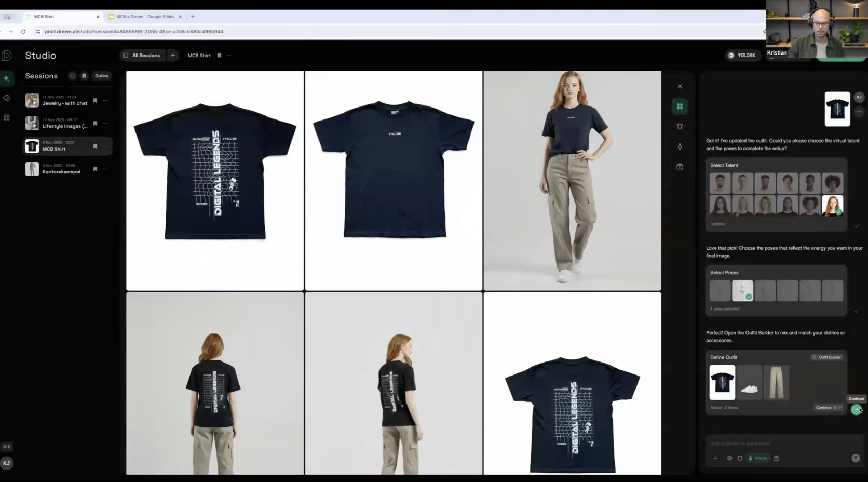Open the Outfit Builder button
The height and width of the screenshot is (482, 868).
coord(826,357)
